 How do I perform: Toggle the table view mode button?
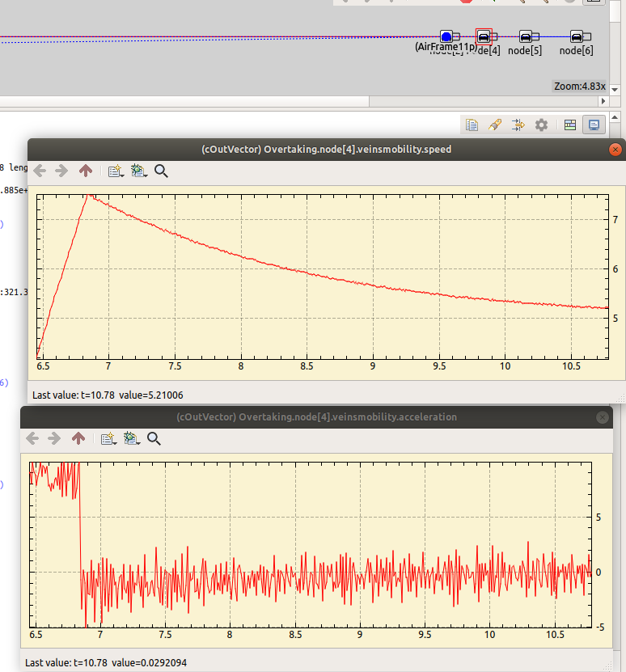click(570, 125)
